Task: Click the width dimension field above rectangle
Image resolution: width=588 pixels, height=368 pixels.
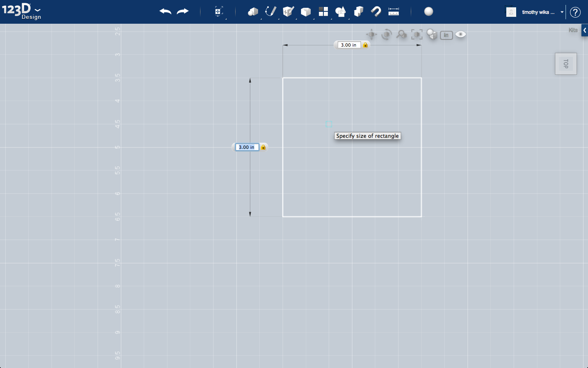Action: [349, 45]
